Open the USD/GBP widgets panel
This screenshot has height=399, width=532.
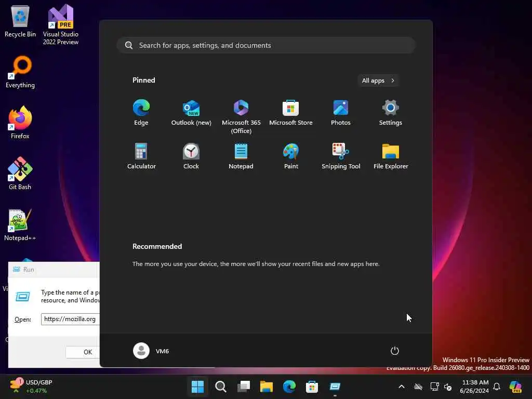coord(31,387)
